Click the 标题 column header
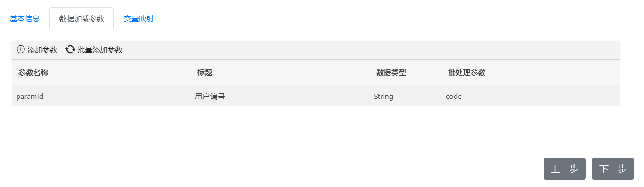The image size is (644, 187). tap(205, 72)
